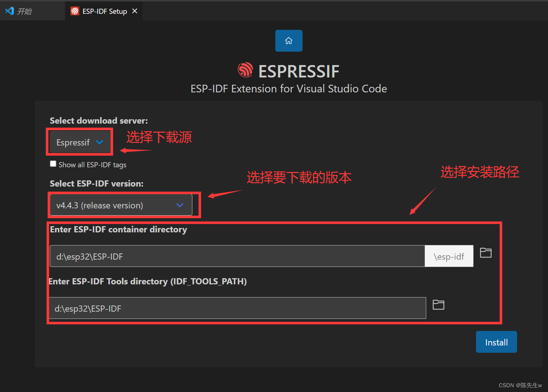Click the Espressif logo icon

pos(245,70)
